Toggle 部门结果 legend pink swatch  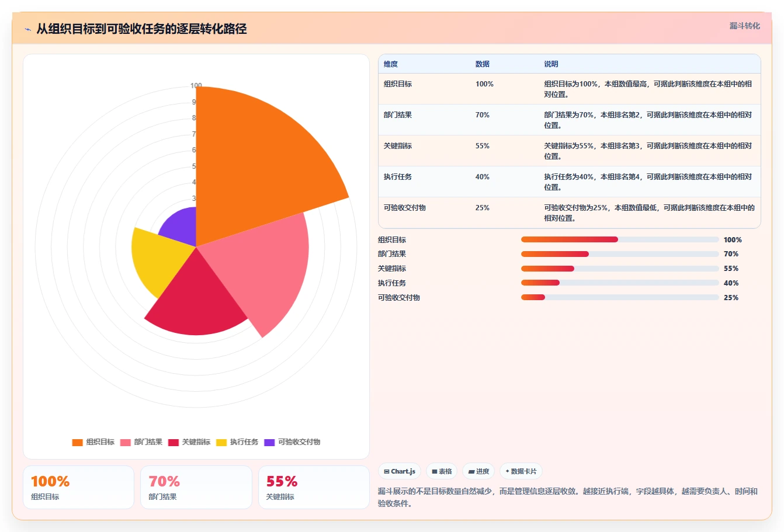(125, 442)
